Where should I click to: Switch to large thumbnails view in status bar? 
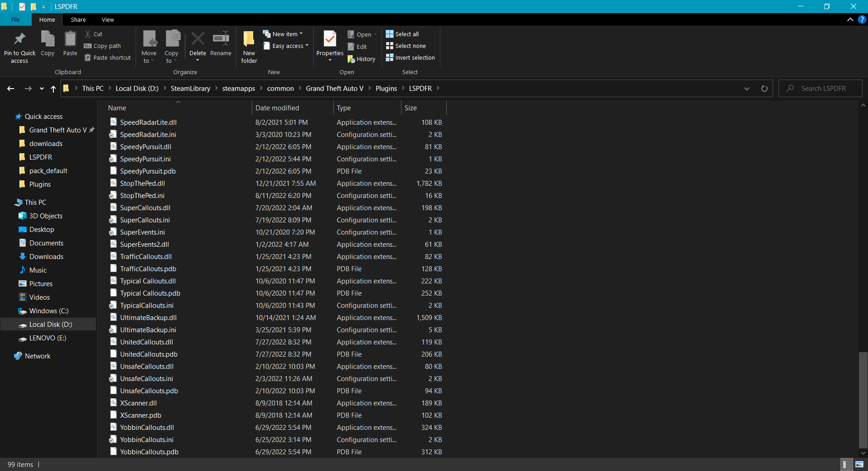pyautogui.click(x=859, y=464)
